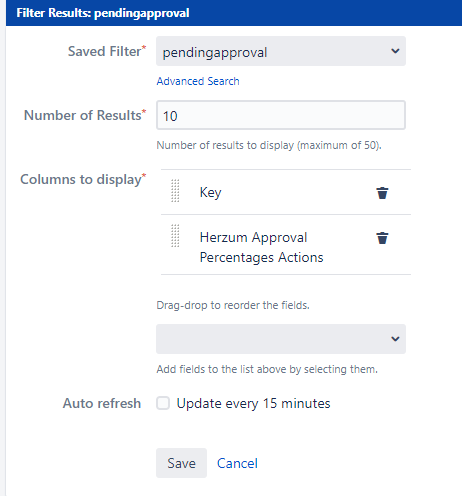Image resolution: width=462 pixels, height=496 pixels.
Task: Select the Herzum Approval Percentages Actions row
Action: pyautogui.click(x=286, y=245)
